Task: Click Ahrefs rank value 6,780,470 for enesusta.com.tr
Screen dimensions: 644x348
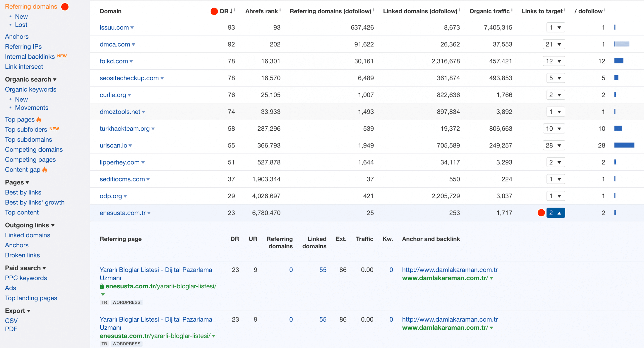Action: tap(266, 213)
